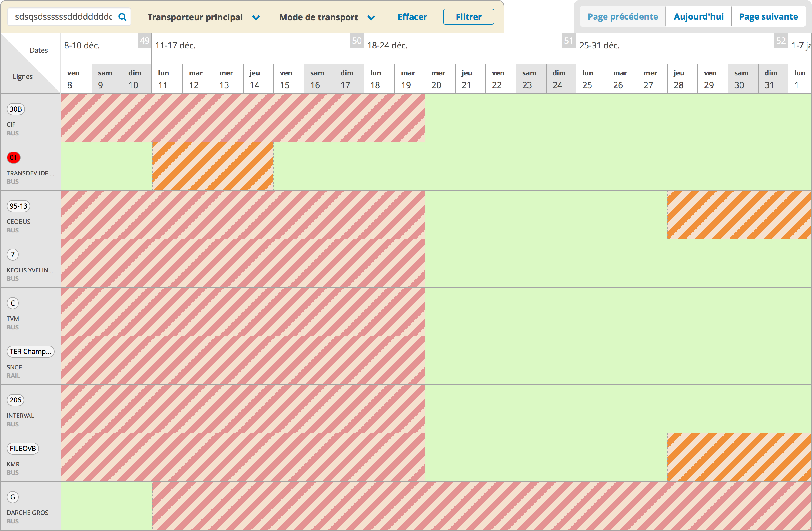The height and width of the screenshot is (531, 812).
Task: Click the red 01 line badge
Action: click(x=13, y=158)
